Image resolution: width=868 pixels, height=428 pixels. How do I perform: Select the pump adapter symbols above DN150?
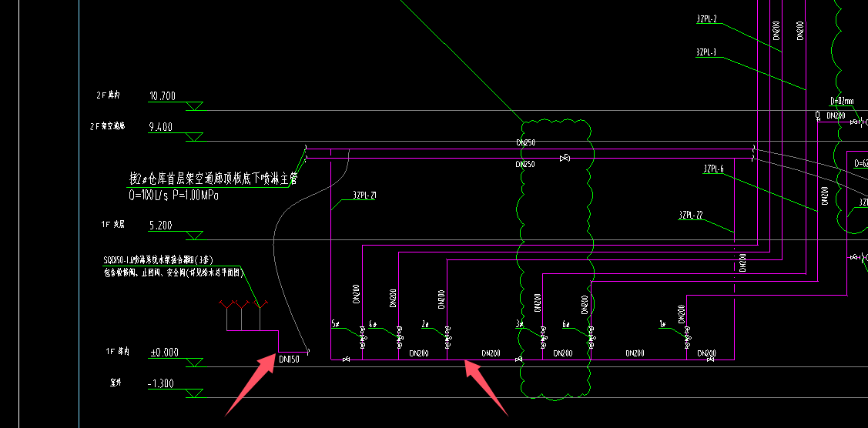coord(243,314)
